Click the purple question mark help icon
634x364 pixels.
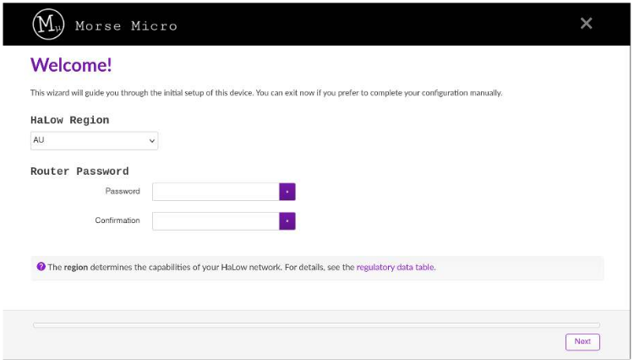click(x=41, y=267)
